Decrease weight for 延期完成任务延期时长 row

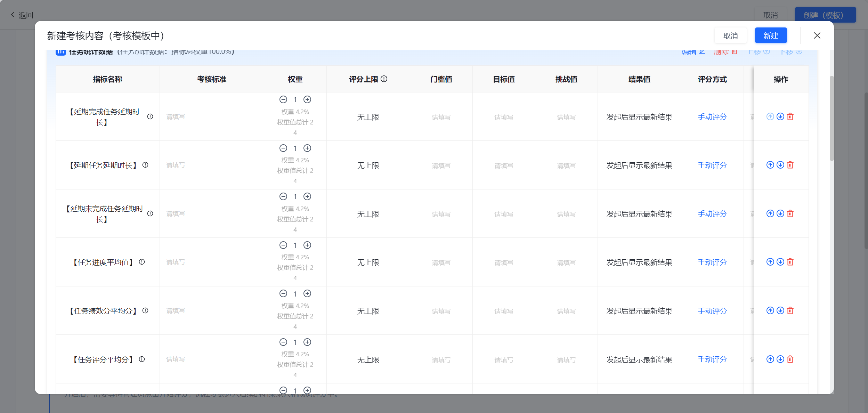[x=283, y=100]
